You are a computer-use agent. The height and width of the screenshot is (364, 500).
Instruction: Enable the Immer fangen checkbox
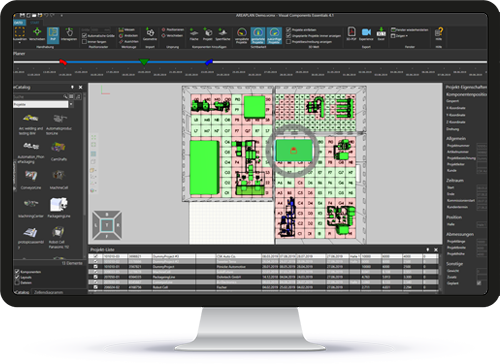point(84,42)
